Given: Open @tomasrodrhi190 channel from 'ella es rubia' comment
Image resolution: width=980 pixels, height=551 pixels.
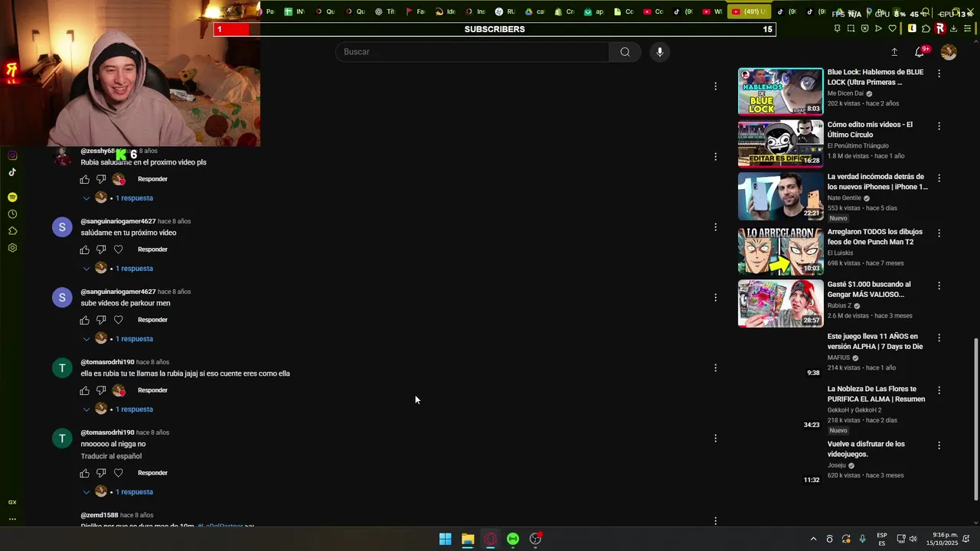Looking at the screenshot, I should 107,362.
